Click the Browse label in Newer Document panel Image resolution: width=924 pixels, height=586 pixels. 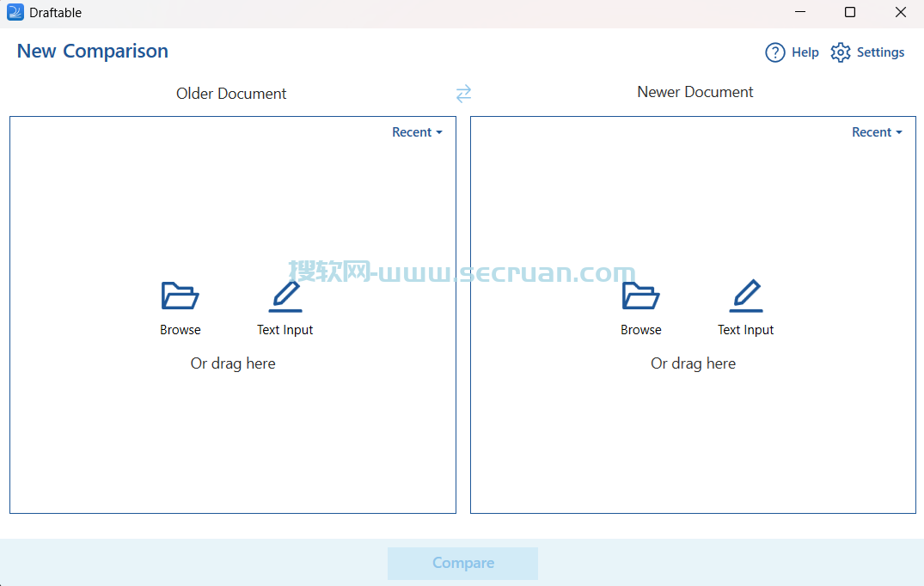tap(641, 330)
